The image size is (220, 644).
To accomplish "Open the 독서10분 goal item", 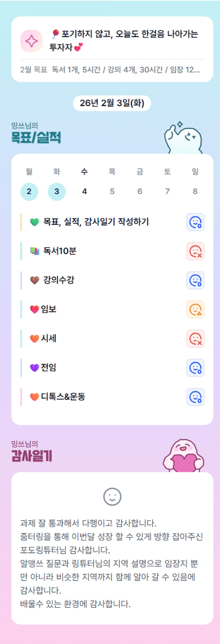I will (x=60, y=251).
